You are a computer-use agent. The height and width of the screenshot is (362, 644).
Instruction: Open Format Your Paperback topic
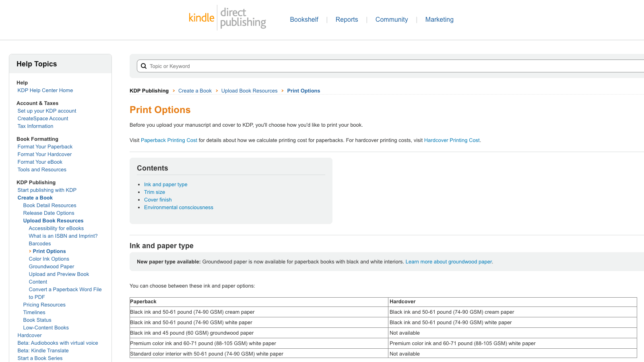pos(45,147)
